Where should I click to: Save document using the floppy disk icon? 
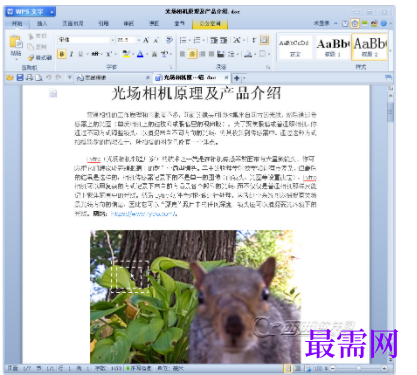click(20, 78)
